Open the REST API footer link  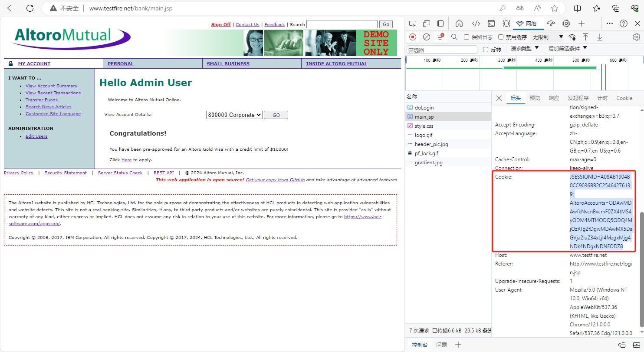[164, 173]
